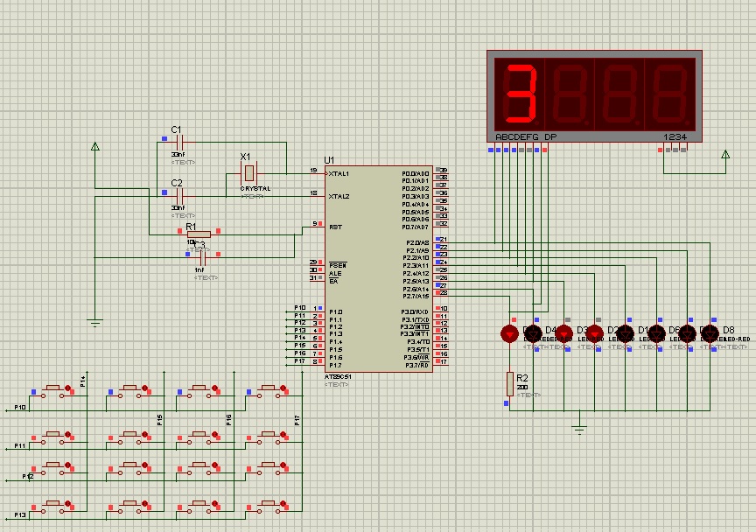756x532 pixels.
Task: Click the first digit showing 3 on display
Action: coord(521,92)
